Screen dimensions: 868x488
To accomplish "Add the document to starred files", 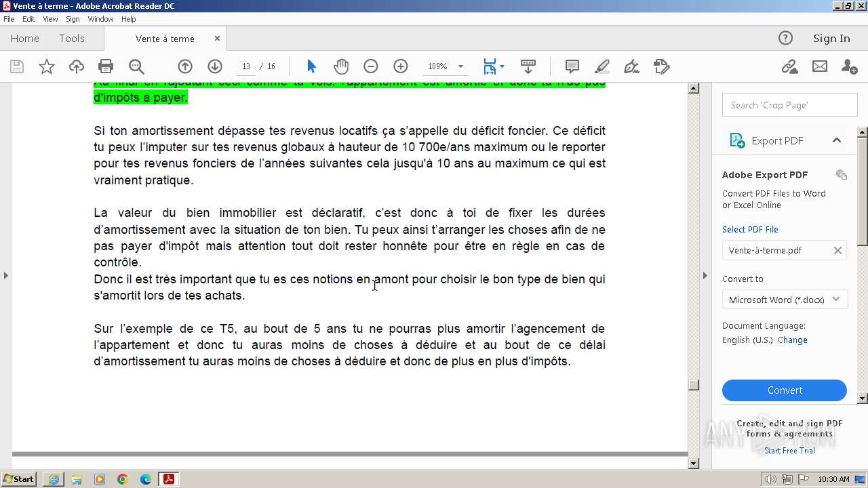I will 47,66.
